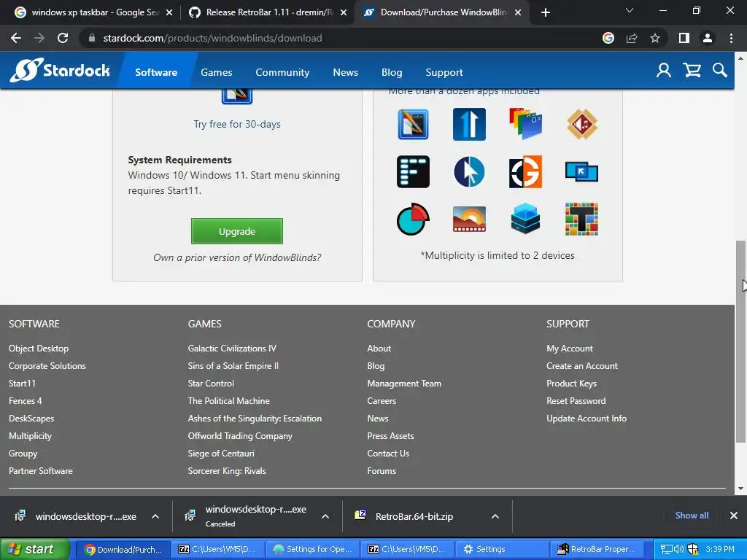Open a new browser tab

pos(546,12)
